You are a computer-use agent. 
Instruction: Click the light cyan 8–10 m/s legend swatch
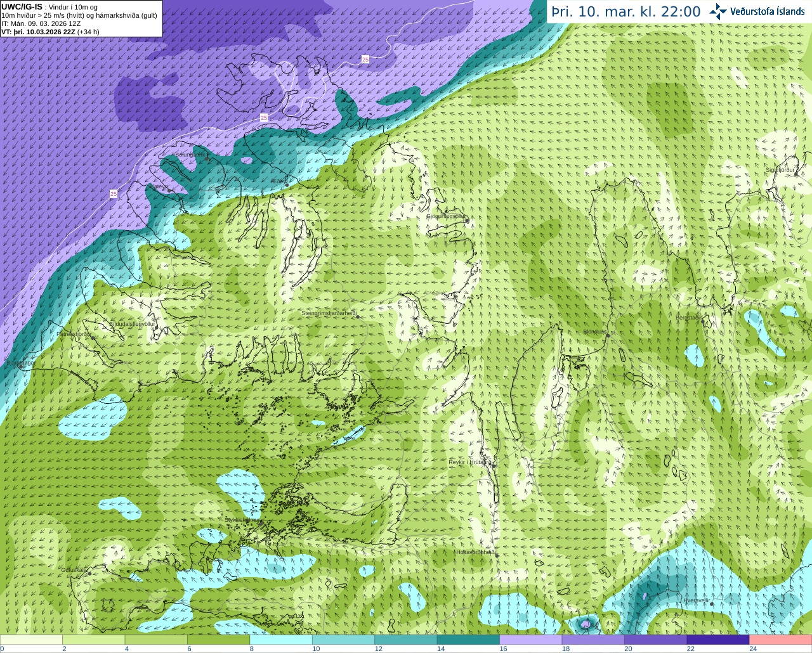281,640
